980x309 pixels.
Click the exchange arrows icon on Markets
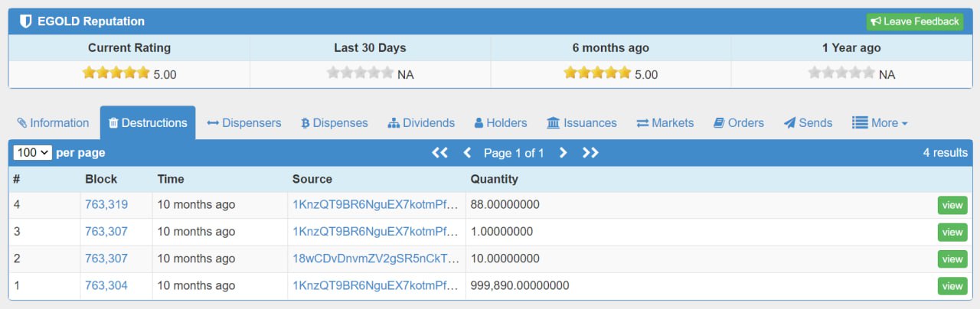[x=642, y=122]
